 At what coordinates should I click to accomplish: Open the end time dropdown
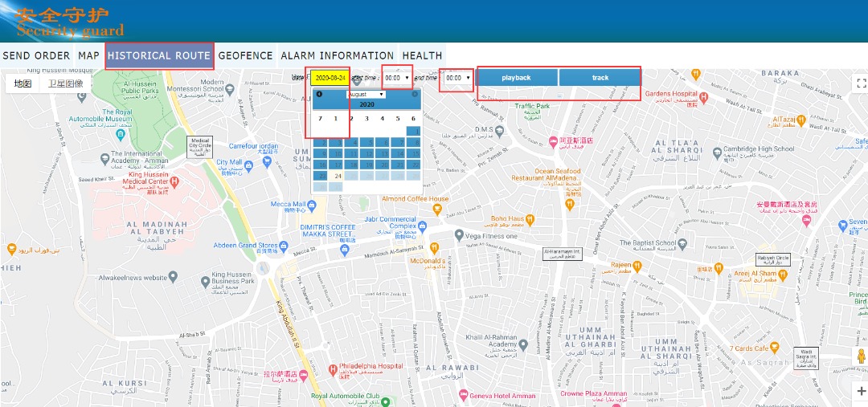458,78
